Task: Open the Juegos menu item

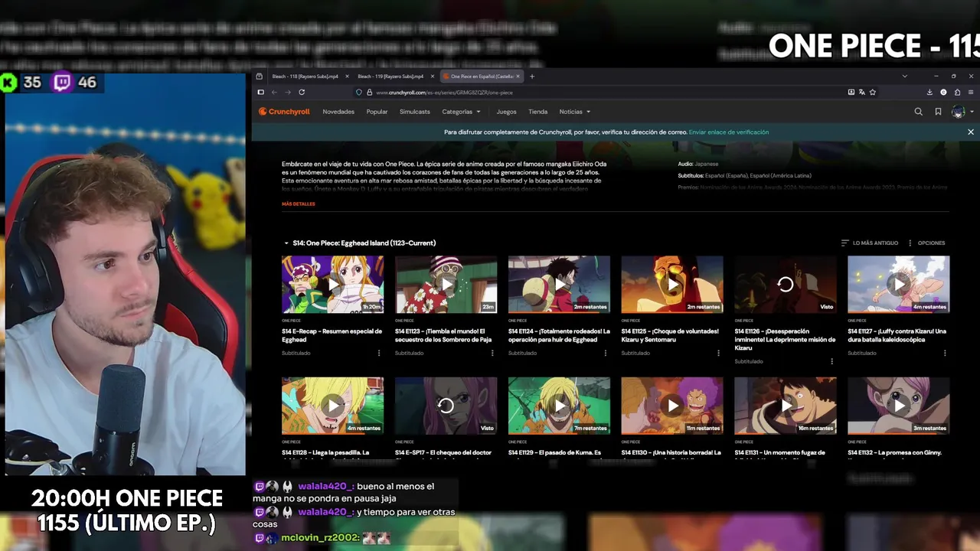Action: [x=506, y=112]
